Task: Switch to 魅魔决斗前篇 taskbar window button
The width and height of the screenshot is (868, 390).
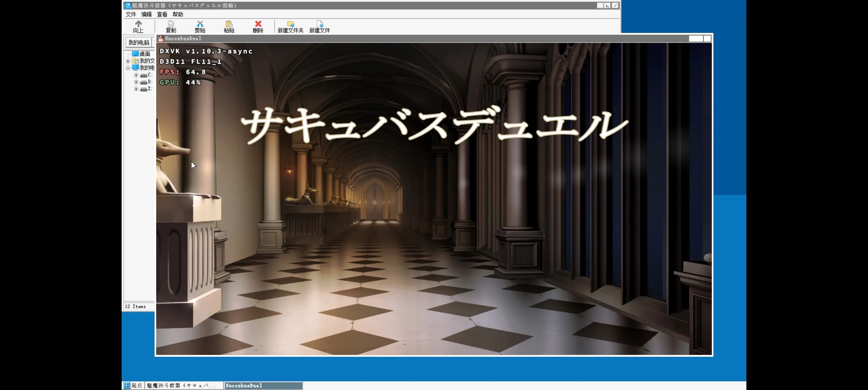Action: tap(184, 385)
